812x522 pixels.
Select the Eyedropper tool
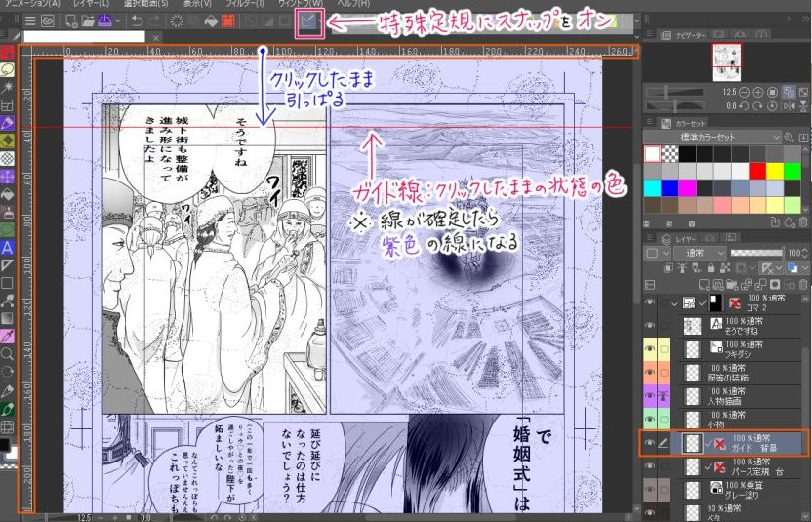[x=7, y=336]
